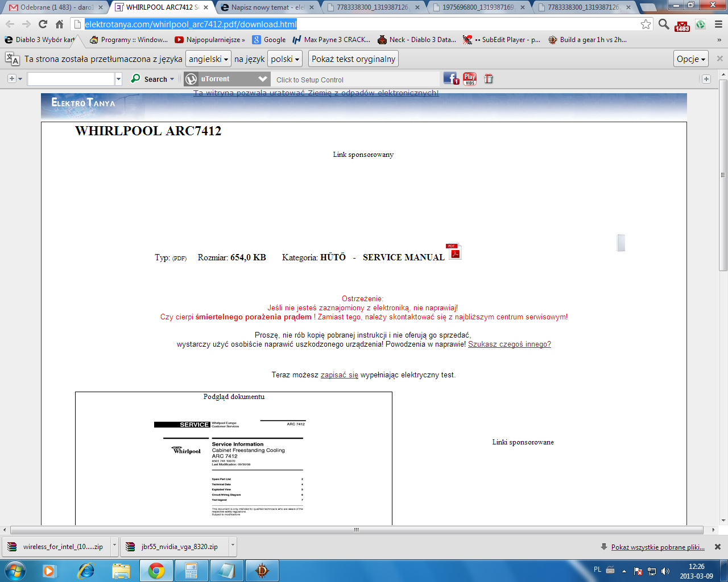Click the page horizontal scrollbar
Viewport: 728px width, 582px height.
tap(357, 530)
